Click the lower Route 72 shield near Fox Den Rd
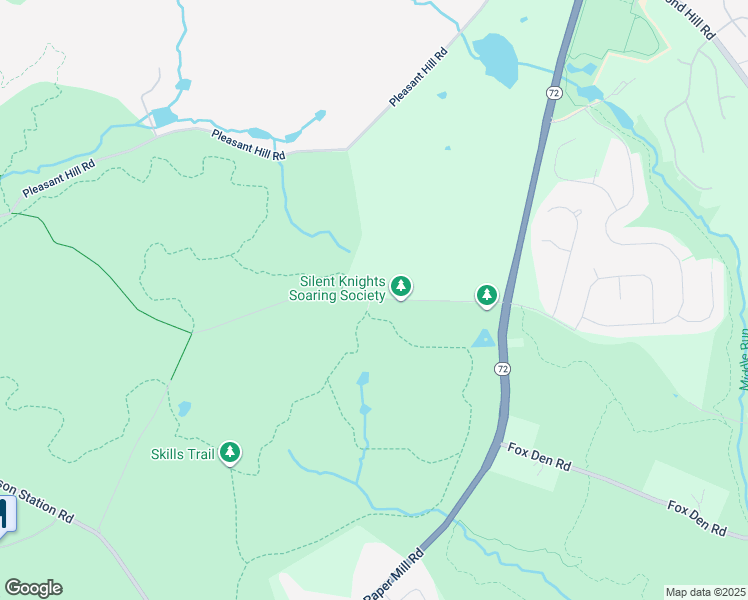 point(502,369)
